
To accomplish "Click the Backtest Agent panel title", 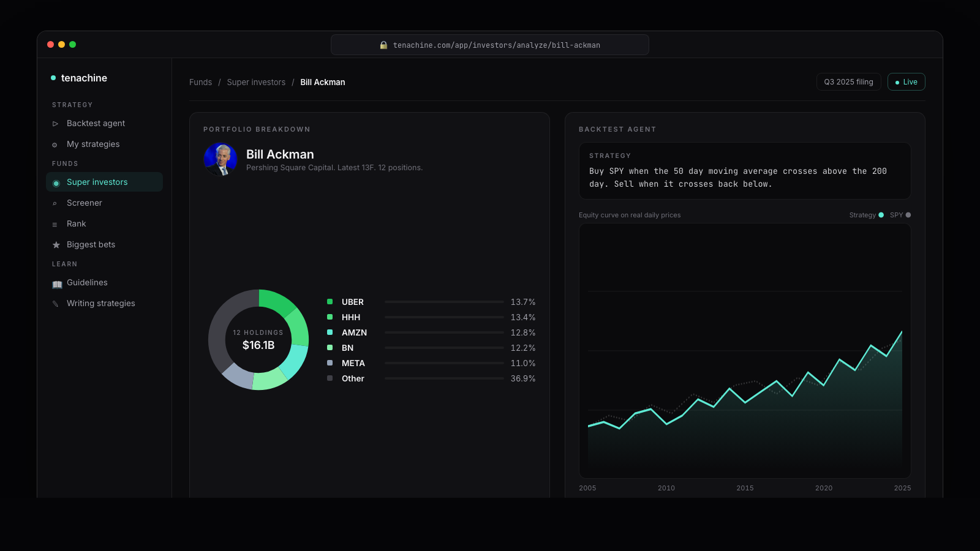I will (x=617, y=129).
